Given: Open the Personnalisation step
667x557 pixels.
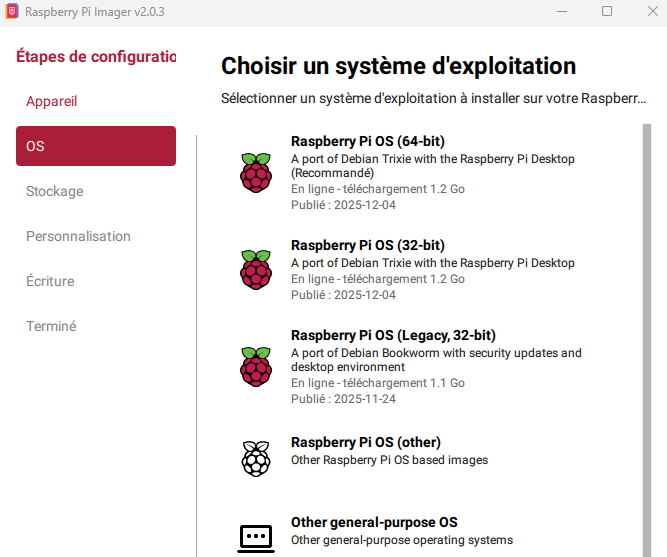Looking at the screenshot, I should pyautogui.click(x=78, y=236).
